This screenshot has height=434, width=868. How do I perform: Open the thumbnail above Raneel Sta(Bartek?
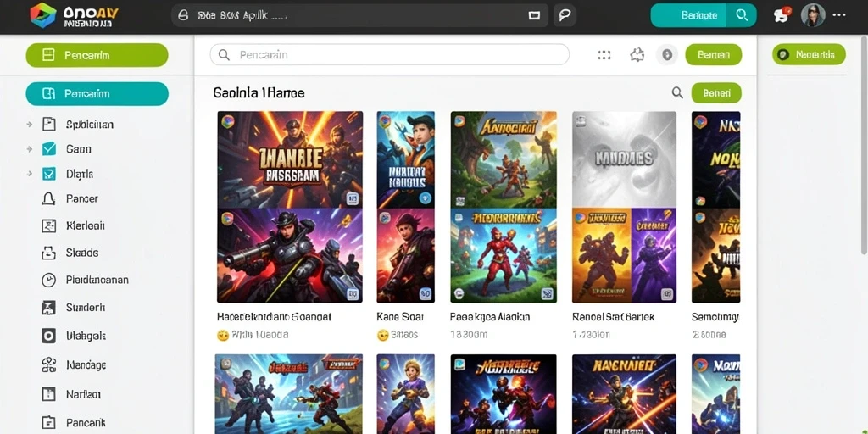click(x=625, y=207)
